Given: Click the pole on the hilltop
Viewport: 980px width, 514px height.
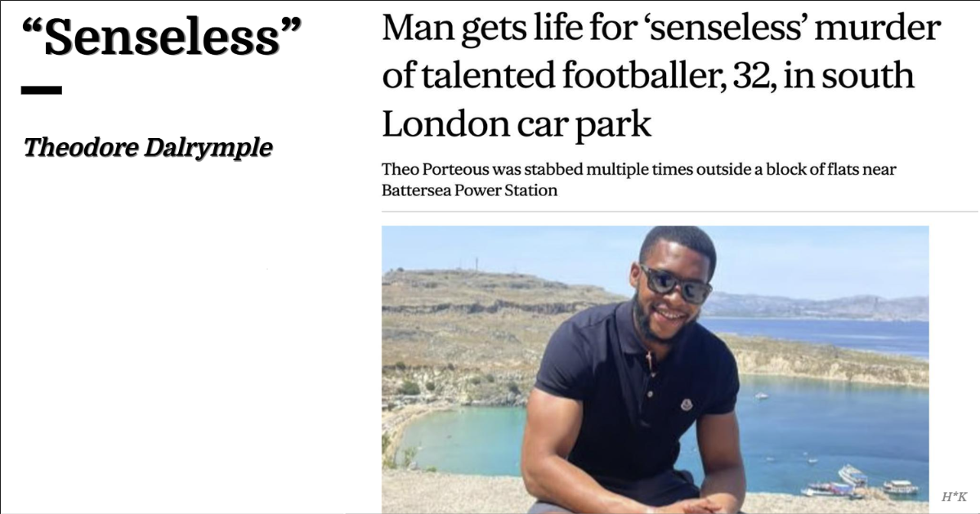Looking at the screenshot, I should click(x=477, y=263).
